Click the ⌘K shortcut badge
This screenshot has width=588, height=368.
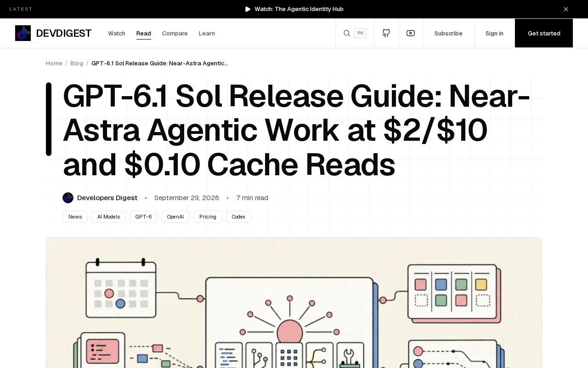pos(360,33)
